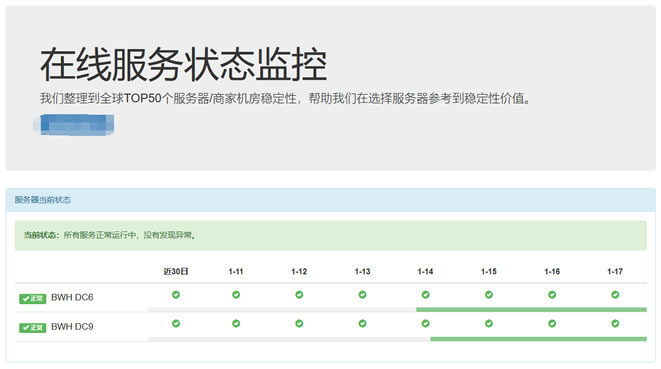The height and width of the screenshot is (369, 661).
Task: Click the 1-17 date column header
Action: coord(615,272)
